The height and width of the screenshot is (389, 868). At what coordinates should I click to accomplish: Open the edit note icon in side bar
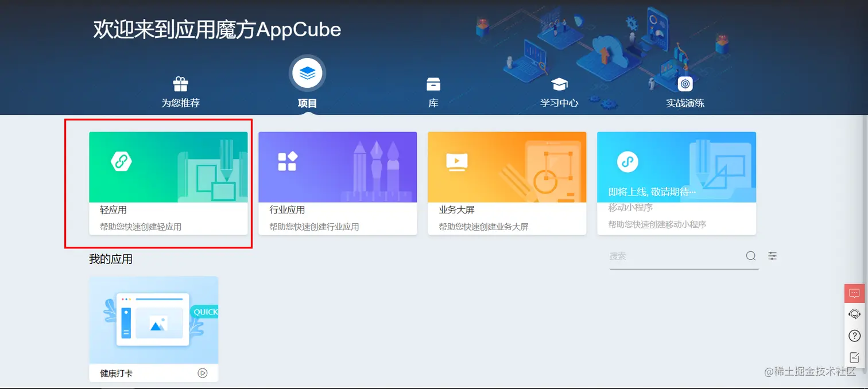(854, 357)
